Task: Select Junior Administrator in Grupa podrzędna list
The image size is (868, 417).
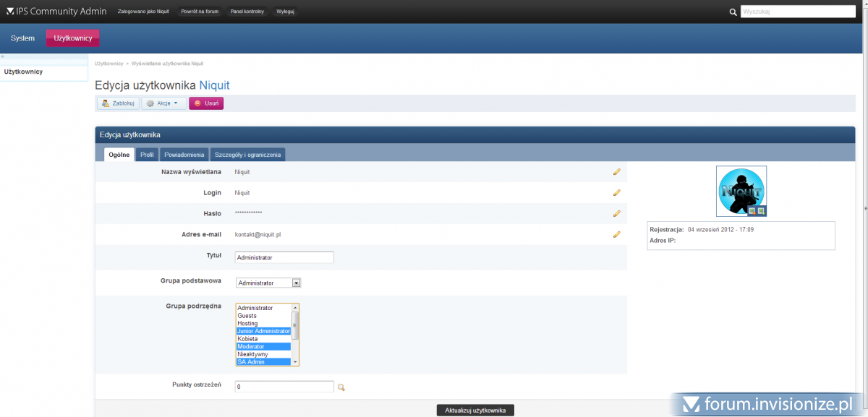Action: [x=263, y=331]
